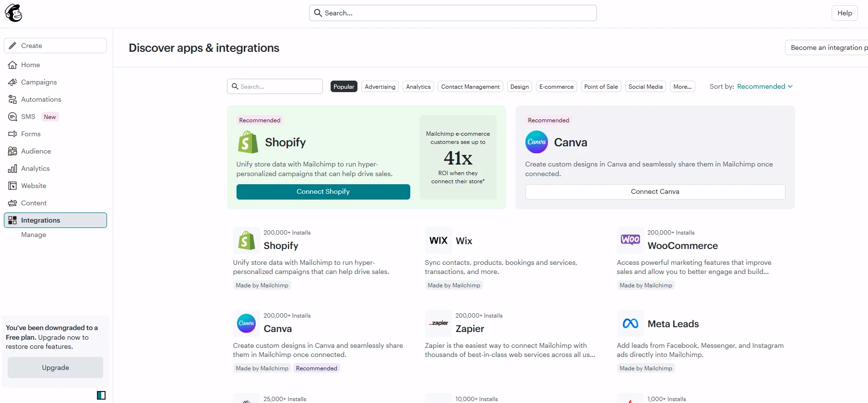Click the Analytics bar chart icon
The height and width of the screenshot is (403, 868).
tap(12, 168)
